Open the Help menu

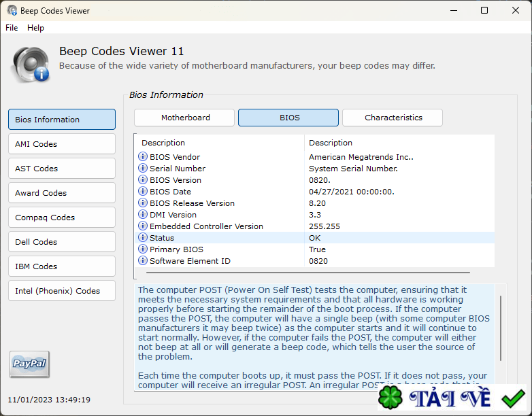(x=35, y=28)
